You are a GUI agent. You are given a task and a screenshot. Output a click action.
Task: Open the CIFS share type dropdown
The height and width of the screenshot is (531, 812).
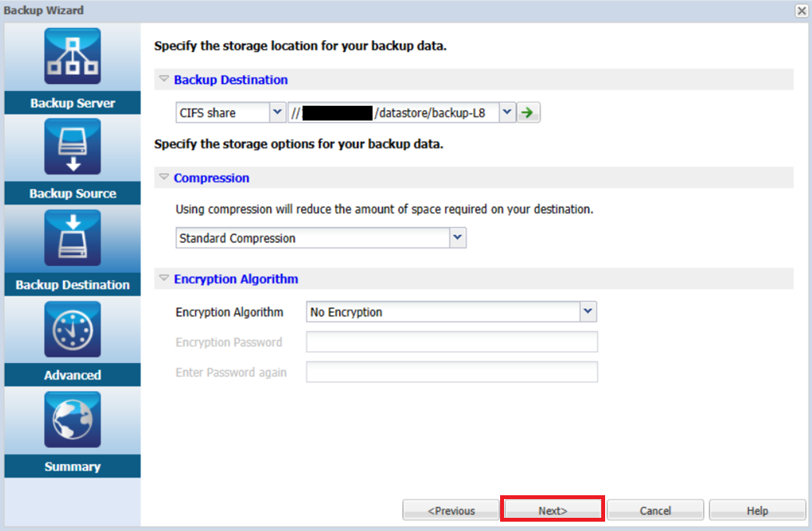point(277,112)
